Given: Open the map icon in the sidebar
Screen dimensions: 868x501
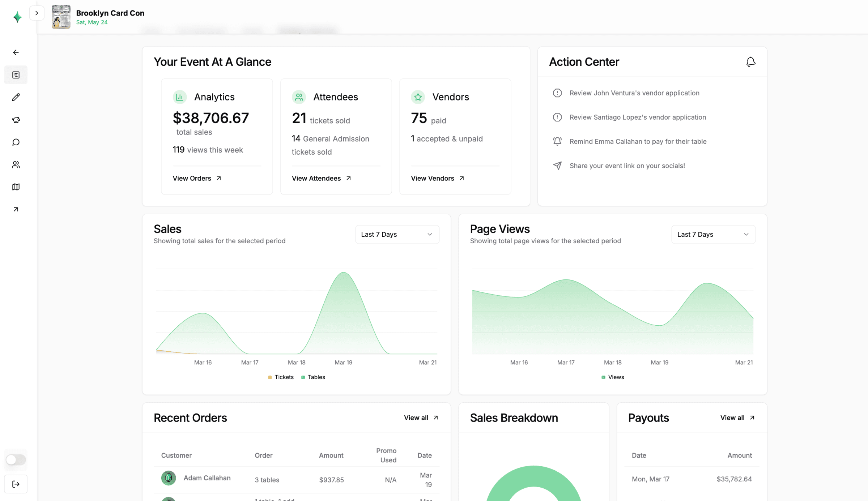Looking at the screenshot, I should 16,187.
